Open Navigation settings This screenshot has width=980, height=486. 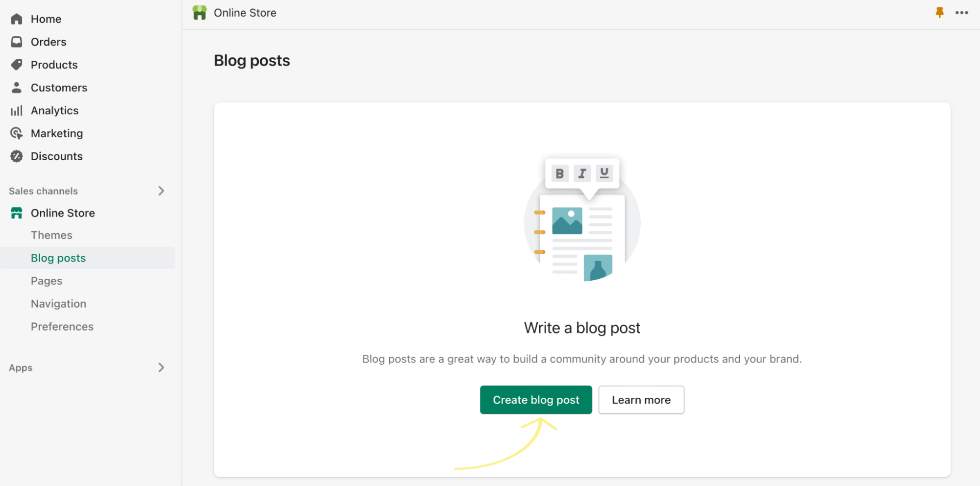(58, 303)
